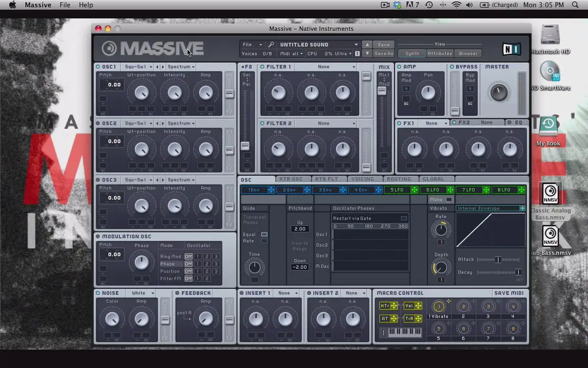
Task: Open Time Machine in the menu bar
Action: [429, 5]
